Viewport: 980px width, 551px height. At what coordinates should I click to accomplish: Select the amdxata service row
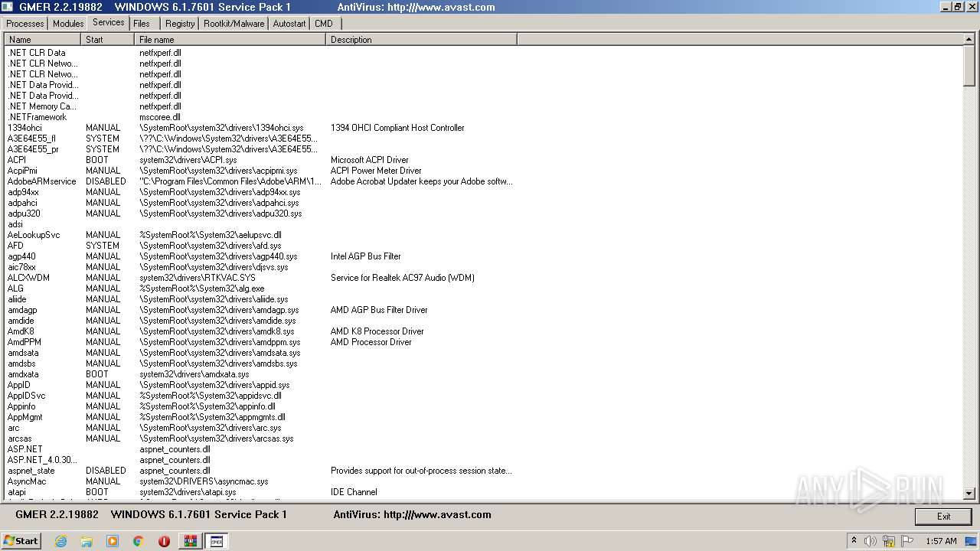tap(483, 374)
